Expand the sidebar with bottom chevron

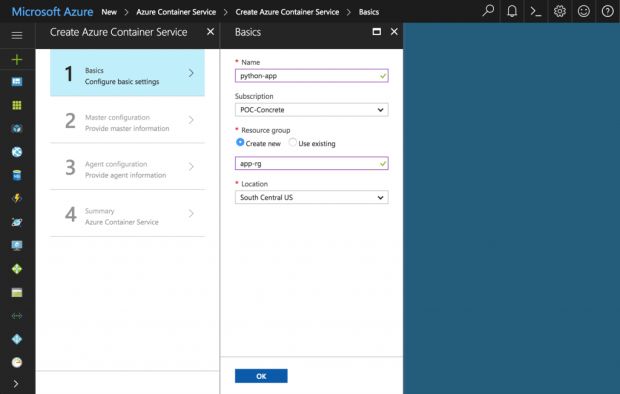coord(16,384)
